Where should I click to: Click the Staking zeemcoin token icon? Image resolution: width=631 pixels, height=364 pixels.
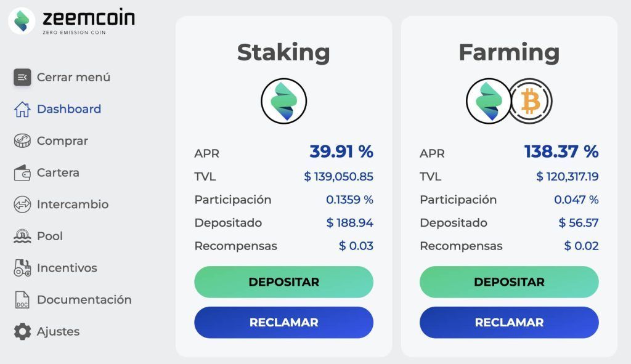(x=283, y=101)
